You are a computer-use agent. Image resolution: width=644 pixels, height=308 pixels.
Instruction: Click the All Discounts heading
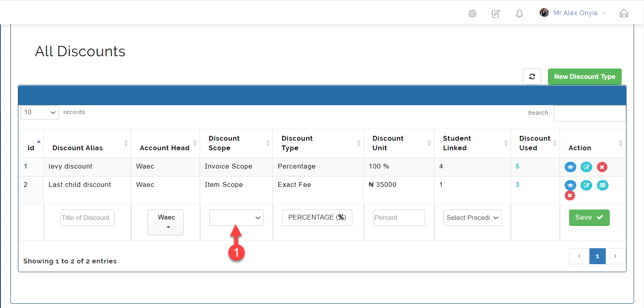point(80,51)
